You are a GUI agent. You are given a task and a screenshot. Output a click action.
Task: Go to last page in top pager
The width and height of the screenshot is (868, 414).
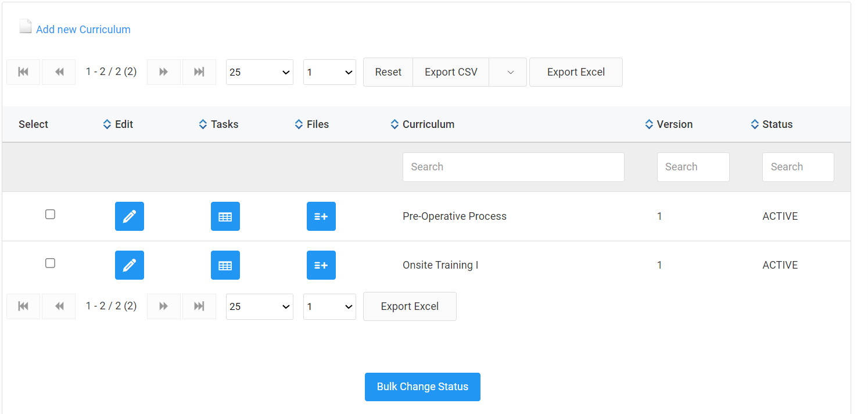tap(199, 72)
